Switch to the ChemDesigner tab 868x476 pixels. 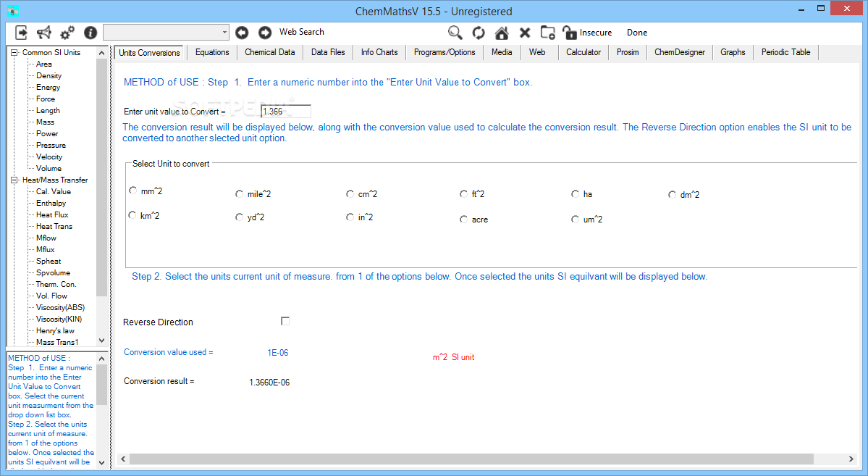680,52
